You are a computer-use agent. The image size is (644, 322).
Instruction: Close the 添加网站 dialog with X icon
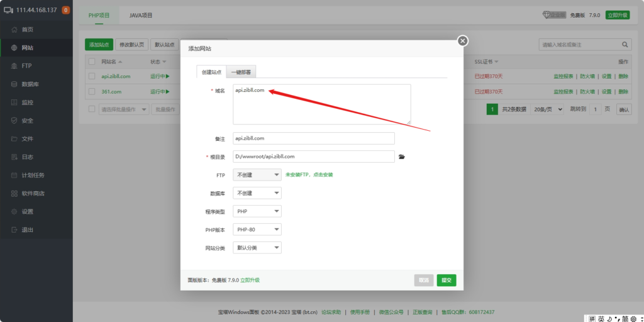point(463,41)
